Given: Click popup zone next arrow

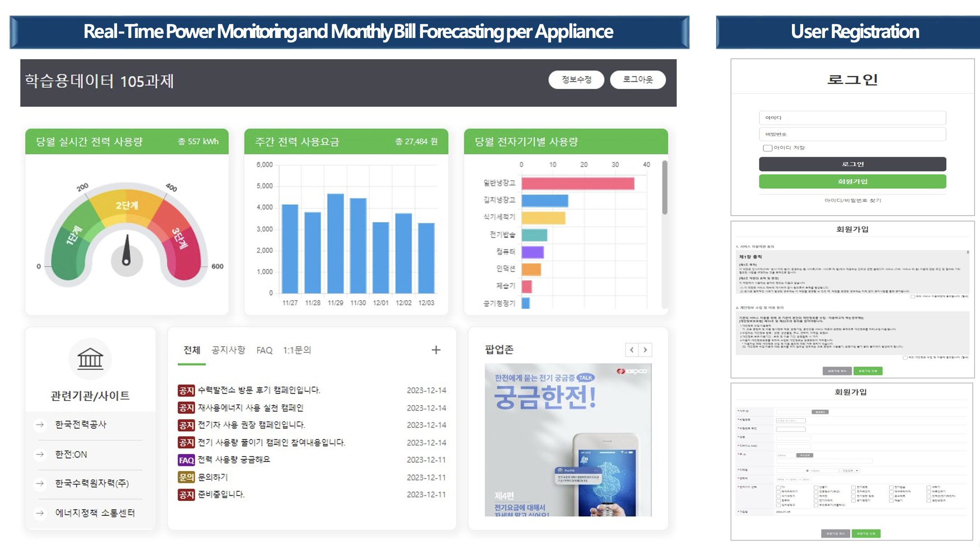Looking at the screenshot, I should [x=645, y=350].
